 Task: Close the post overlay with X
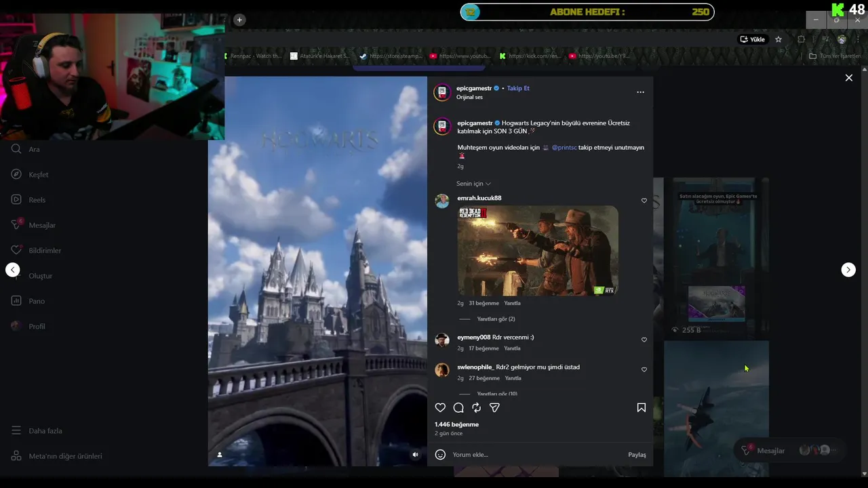(x=848, y=78)
